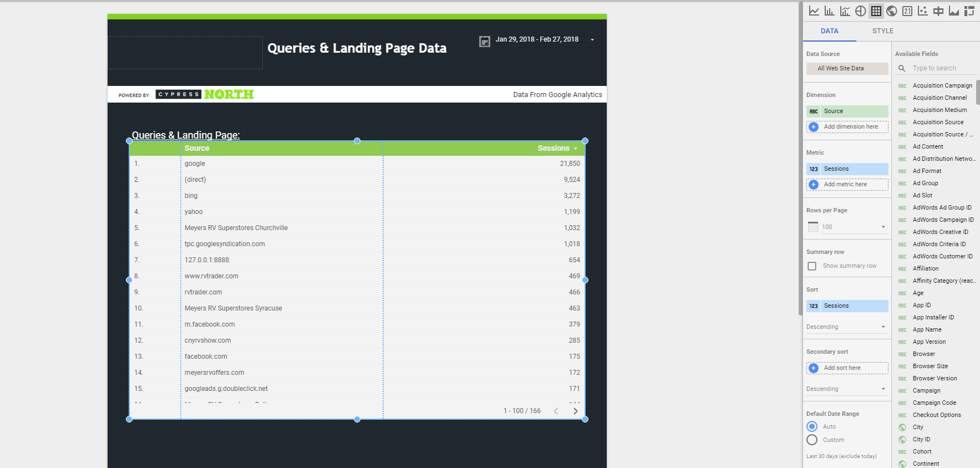980x468 pixels.
Task: Switch to the STYLE tab
Action: coord(883,31)
